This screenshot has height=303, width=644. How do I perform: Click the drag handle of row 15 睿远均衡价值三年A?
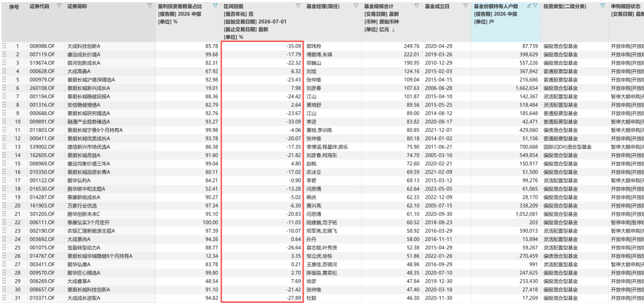(x=5, y=163)
